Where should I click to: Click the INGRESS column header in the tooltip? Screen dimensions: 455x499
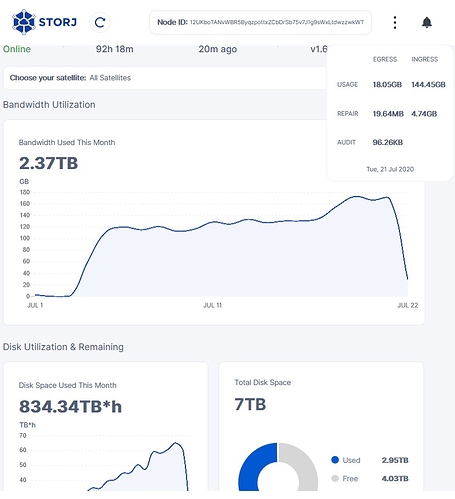[424, 59]
